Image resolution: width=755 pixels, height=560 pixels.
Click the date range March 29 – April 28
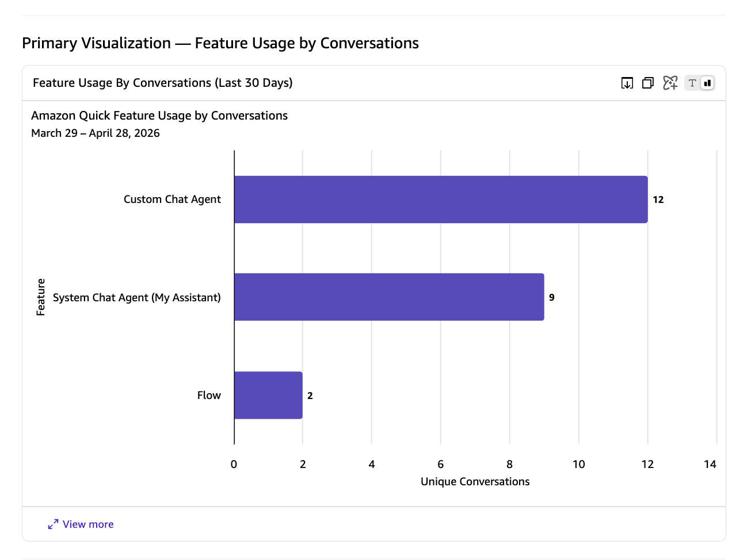pos(96,133)
